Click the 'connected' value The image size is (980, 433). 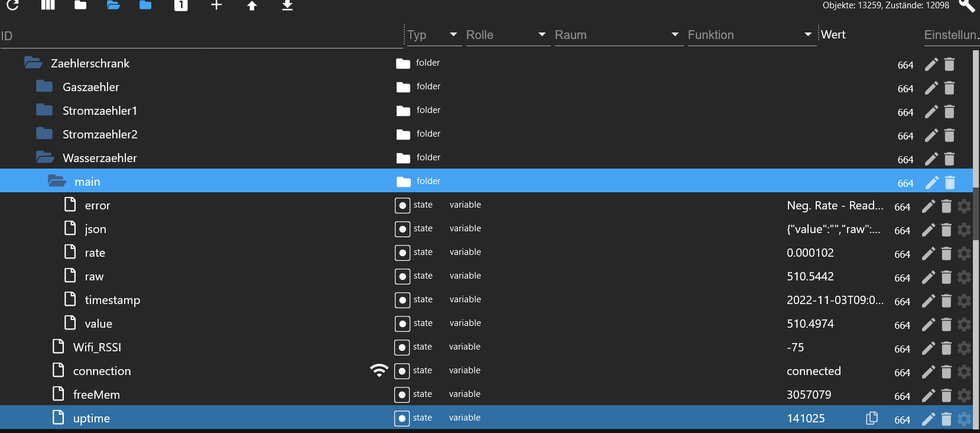point(814,371)
